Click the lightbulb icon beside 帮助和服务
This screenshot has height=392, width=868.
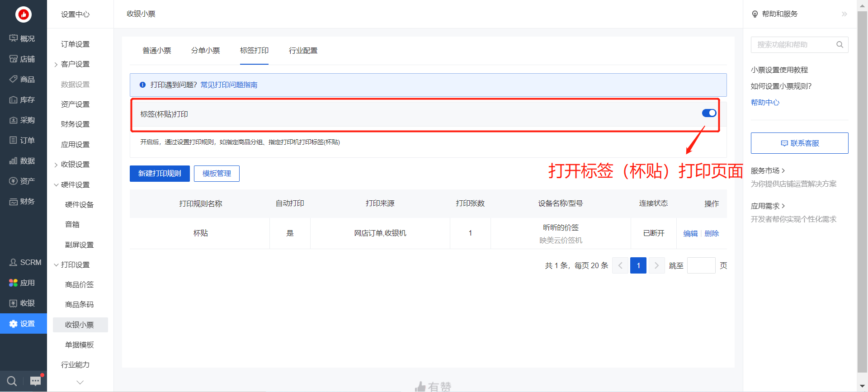click(755, 14)
